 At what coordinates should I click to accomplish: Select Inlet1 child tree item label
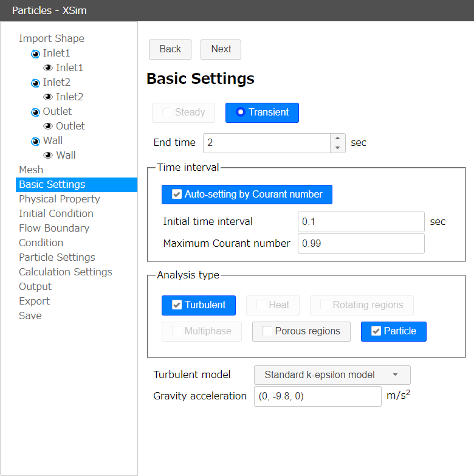pos(69,67)
